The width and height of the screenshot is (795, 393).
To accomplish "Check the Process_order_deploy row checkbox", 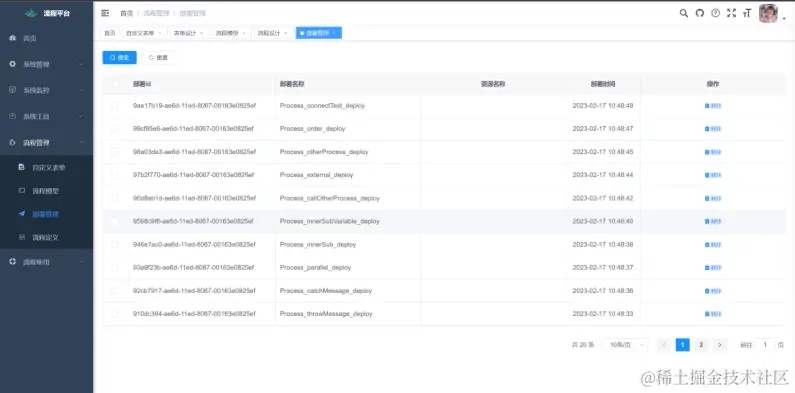I will tap(115, 129).
